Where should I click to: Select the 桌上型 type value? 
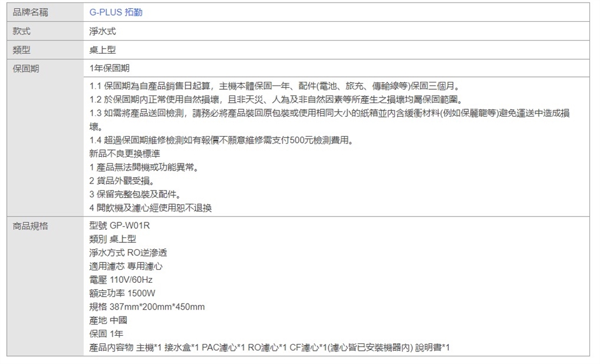click(102, 49)
